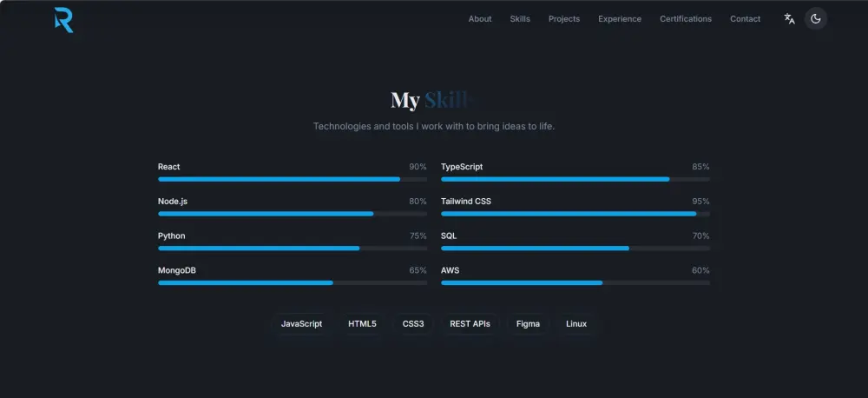Screen dimensions: 868x398
Task: Click the Node.js skill label
Action: click(x=173, y=202)
